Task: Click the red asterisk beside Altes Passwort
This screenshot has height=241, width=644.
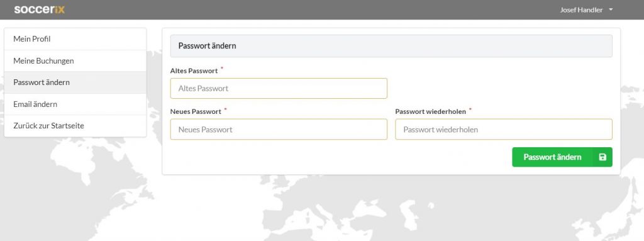Action: click(x=222, y=68)
